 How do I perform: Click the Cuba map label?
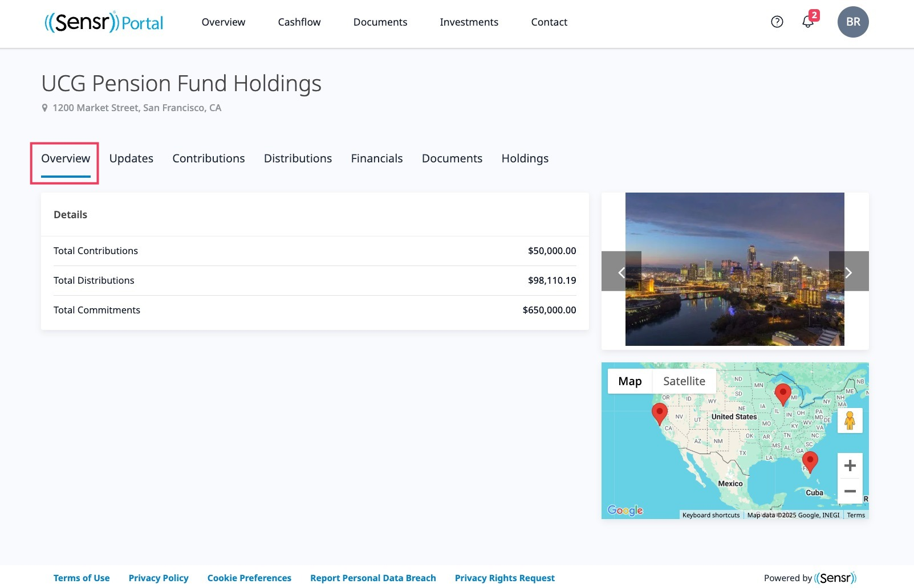pos(814,492)
